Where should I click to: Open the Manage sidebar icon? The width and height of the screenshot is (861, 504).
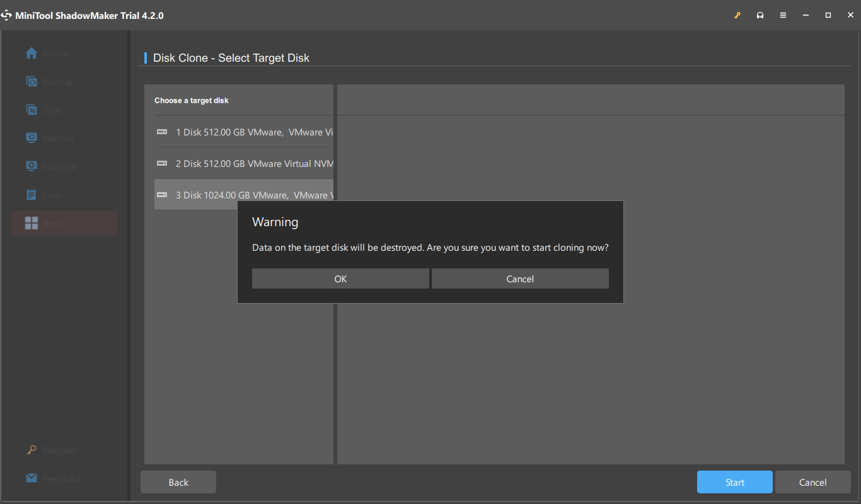(32, 167)
